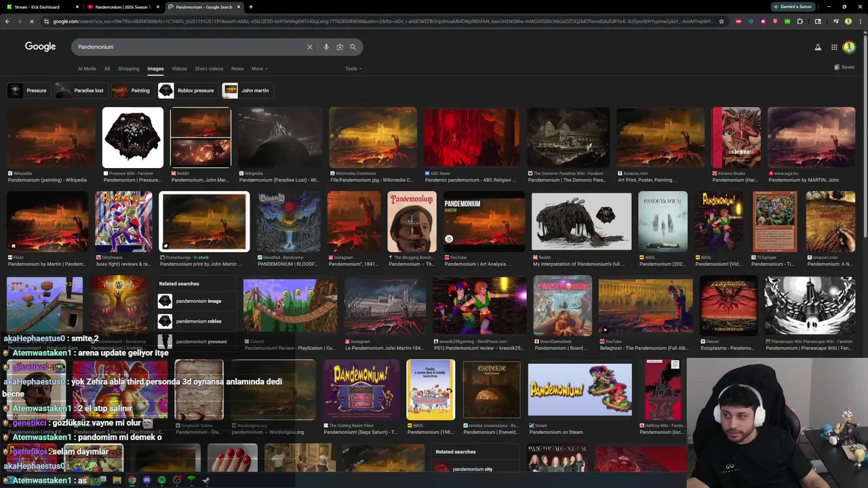Expand the Tools dropdown
Viewport: 868px width, 488px height.
[x=353, y=68]
